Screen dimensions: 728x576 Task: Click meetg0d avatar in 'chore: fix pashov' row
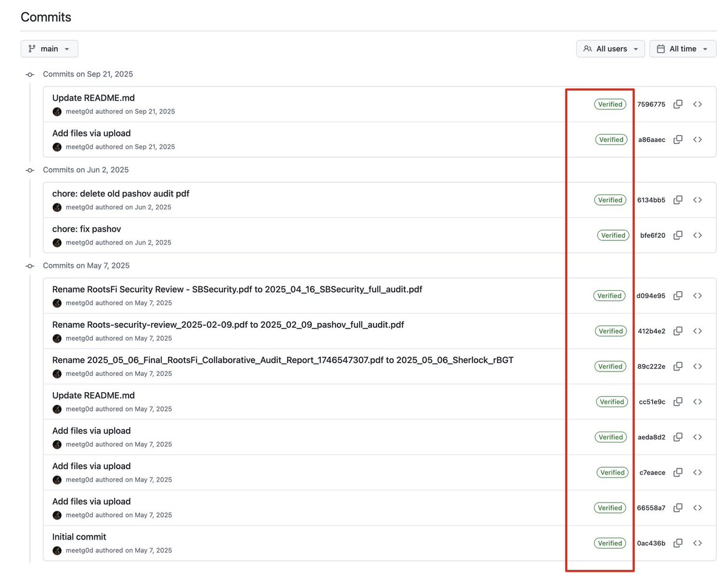point(57,243)
